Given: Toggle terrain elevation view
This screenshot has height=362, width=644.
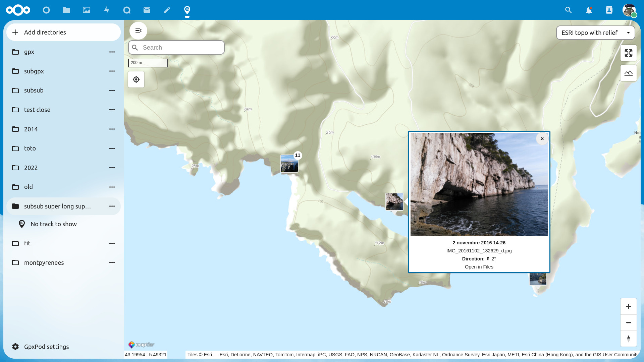Looking at the screenshot, I should (x=628, y=73).
